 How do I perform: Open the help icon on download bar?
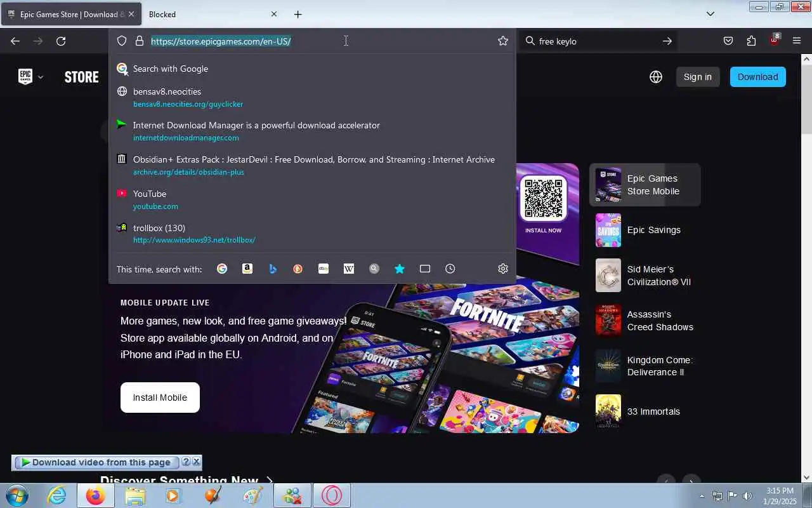186,462
